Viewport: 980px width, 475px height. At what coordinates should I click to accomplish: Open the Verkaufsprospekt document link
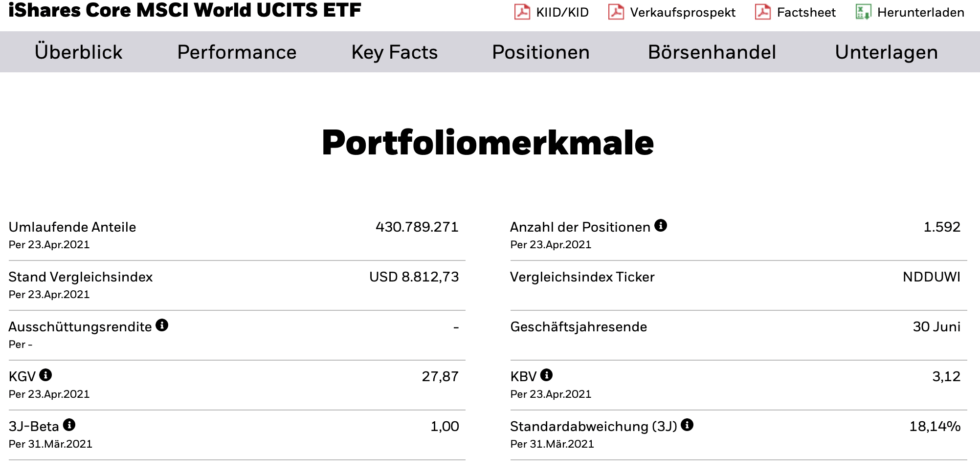(x=682, y=13)
